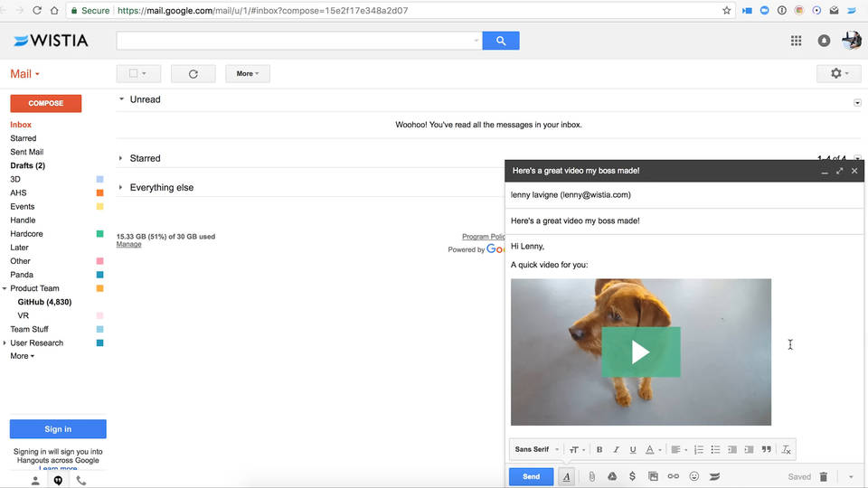Click the subject line field

(x=684, y=221)
